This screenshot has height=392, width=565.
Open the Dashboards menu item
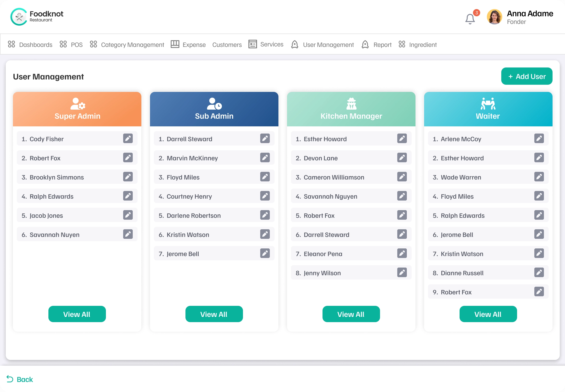coord(36,45)
